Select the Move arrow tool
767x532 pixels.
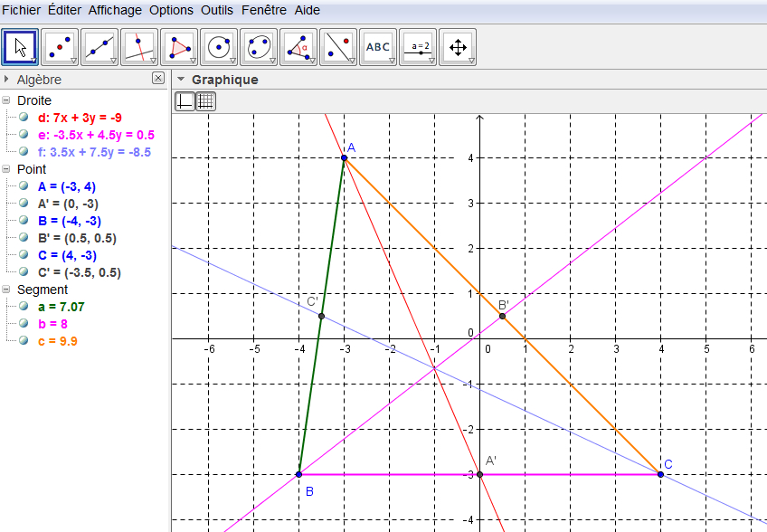click(x=21, y=47)
